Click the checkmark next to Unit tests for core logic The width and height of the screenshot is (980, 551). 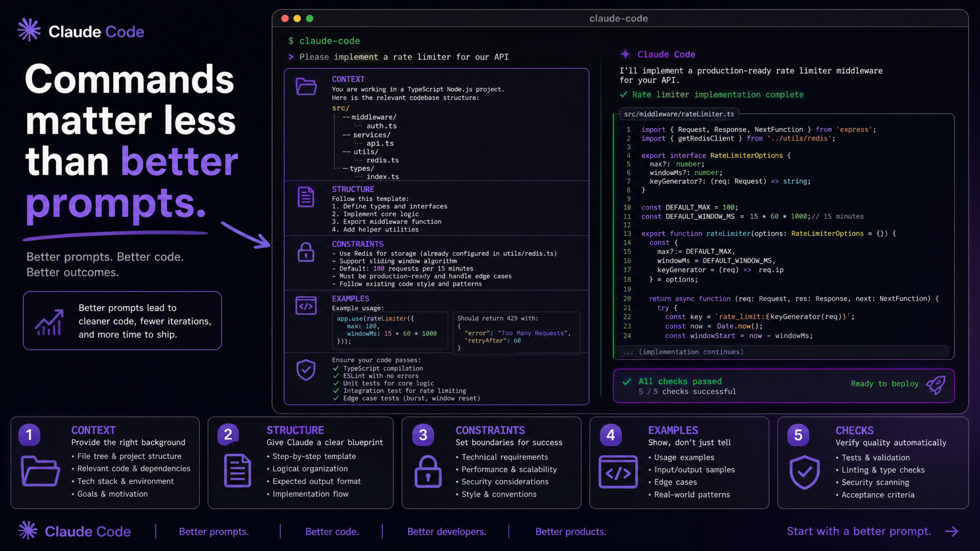pos(336,383)
